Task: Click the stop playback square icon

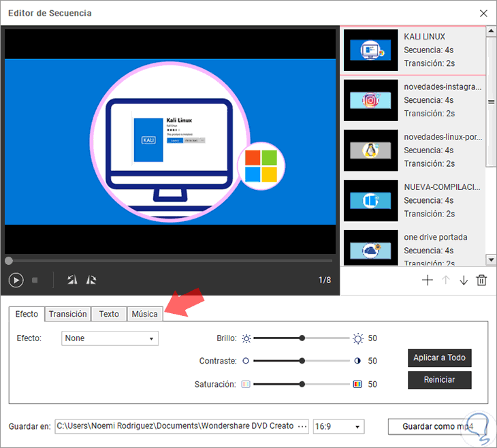Action: click(35, 280)
